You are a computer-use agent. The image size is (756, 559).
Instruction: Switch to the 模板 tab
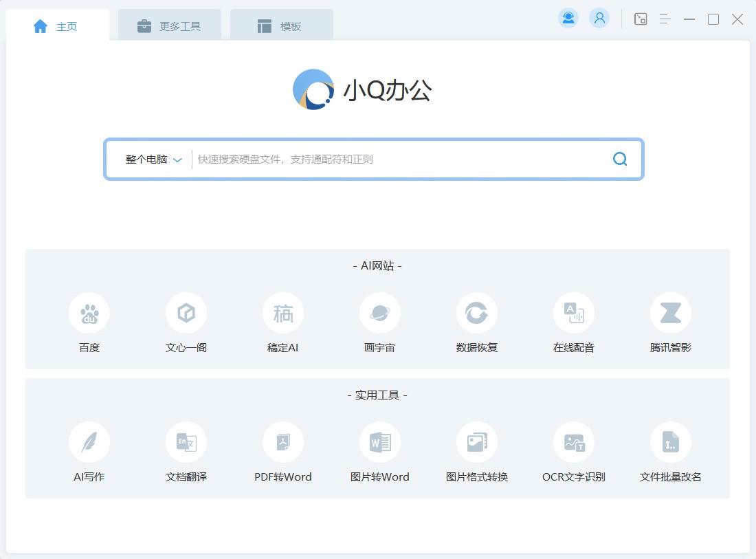click(280, 26)
